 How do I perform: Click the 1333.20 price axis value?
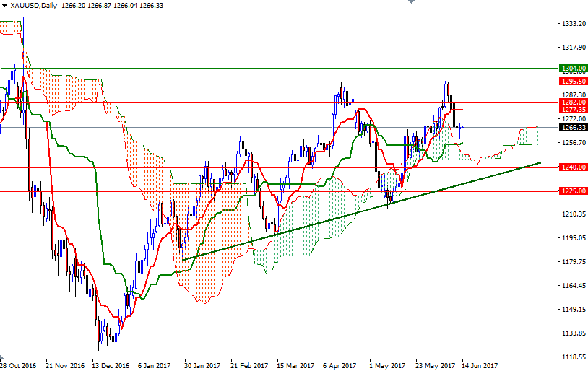573,24
